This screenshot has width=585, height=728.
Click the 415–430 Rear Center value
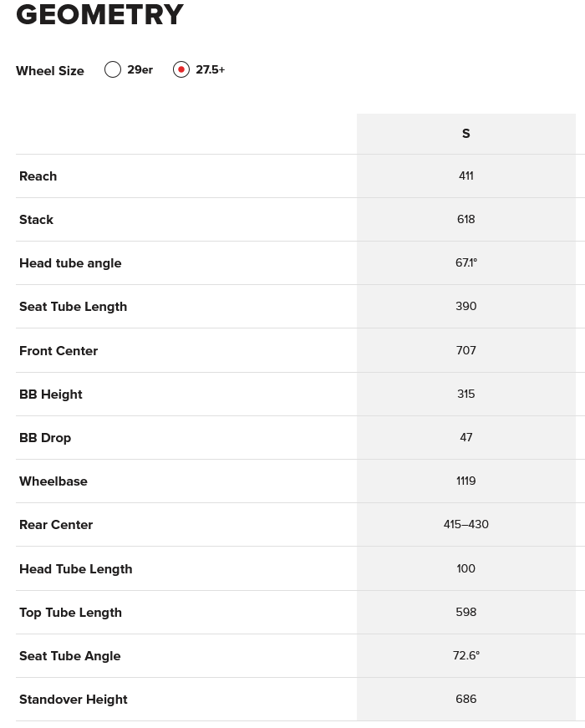click(465, 525)
